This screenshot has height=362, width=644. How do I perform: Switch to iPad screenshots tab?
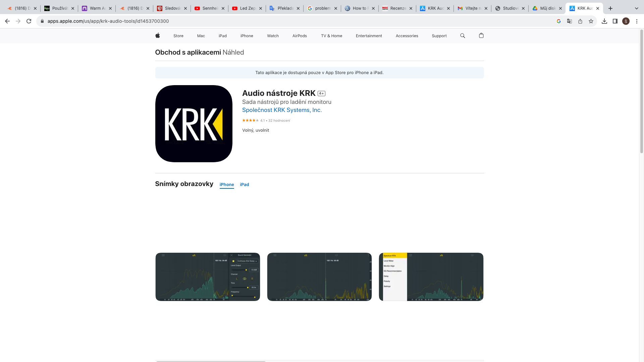tap(245, 185)
